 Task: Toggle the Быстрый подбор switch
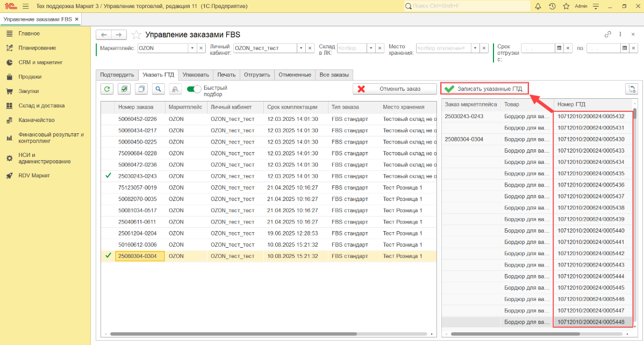click(x=194, y=89)
